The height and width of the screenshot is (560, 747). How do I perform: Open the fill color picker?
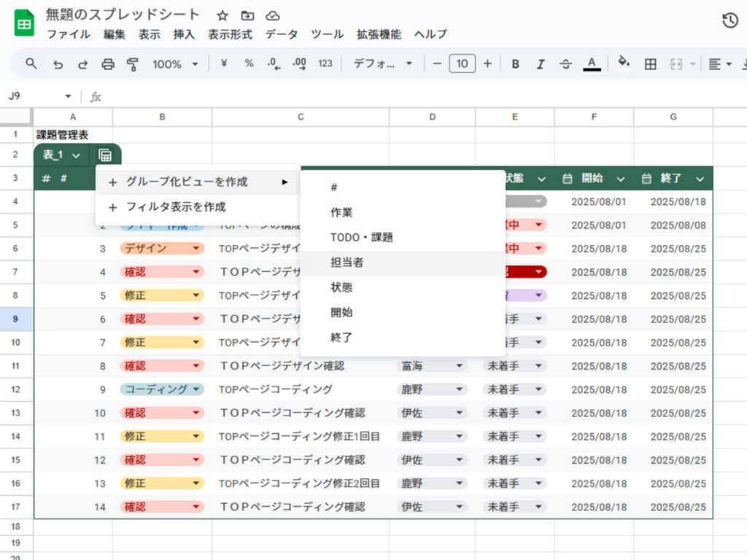tap(624, 63)
